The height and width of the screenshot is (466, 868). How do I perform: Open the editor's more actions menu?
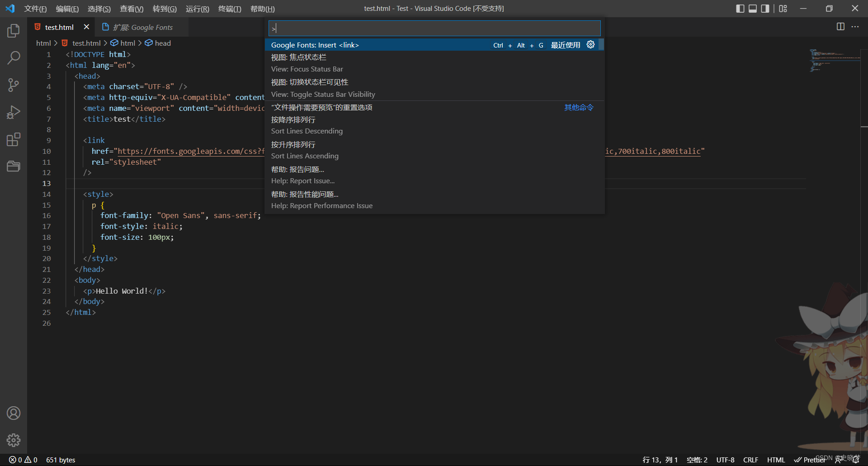[855, 27]
